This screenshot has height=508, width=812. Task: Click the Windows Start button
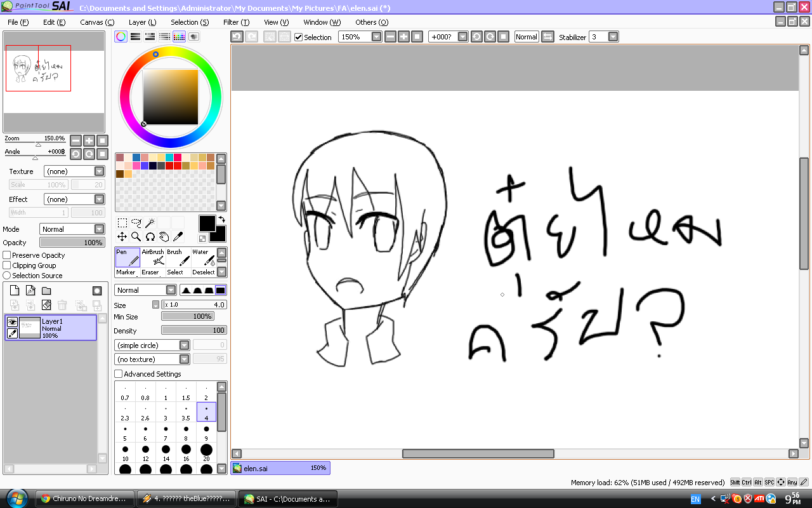(15, 498)
